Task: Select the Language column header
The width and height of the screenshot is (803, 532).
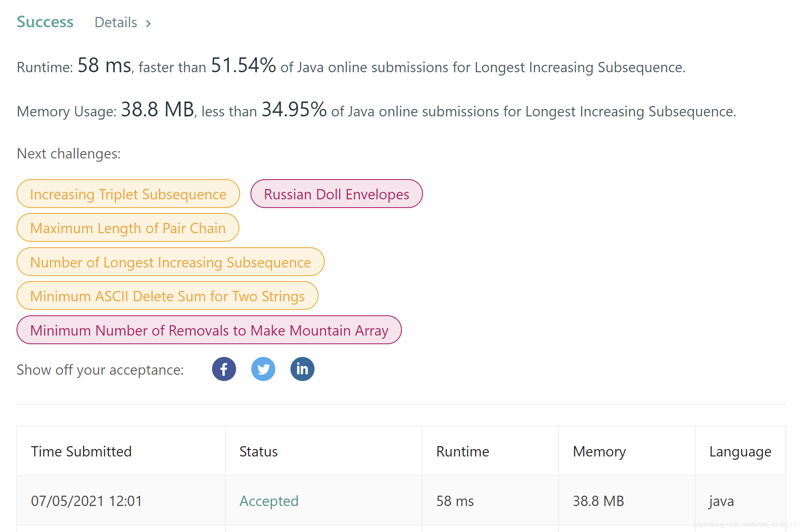Action: 741,452
